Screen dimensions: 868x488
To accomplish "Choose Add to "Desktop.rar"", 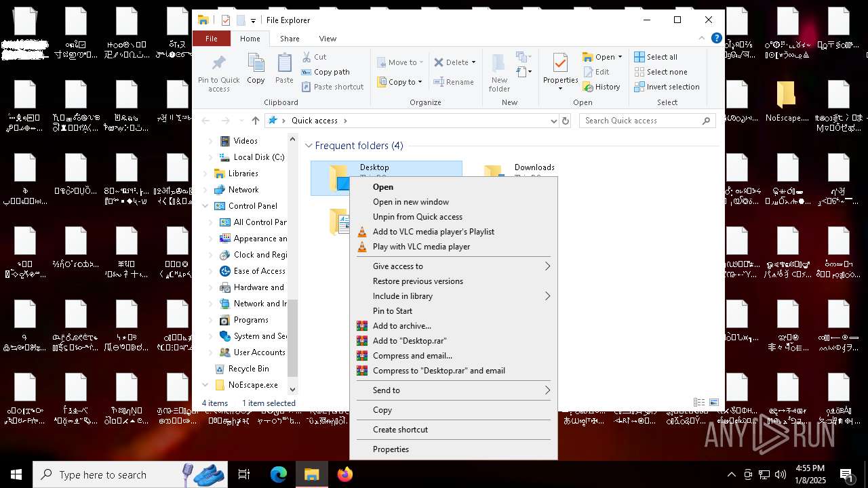I will click(453, 341).
